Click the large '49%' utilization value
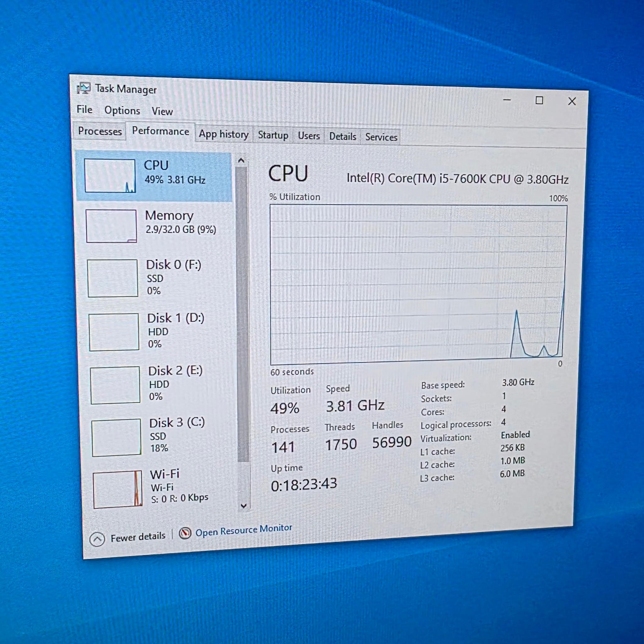The width and height of the screenshot is (644, 644). [x=285, y=408]
